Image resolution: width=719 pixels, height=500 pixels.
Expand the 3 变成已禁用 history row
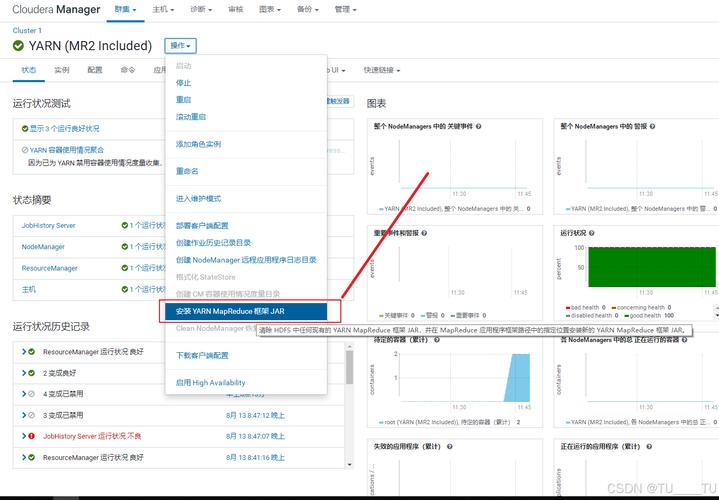tap(24, 415)
